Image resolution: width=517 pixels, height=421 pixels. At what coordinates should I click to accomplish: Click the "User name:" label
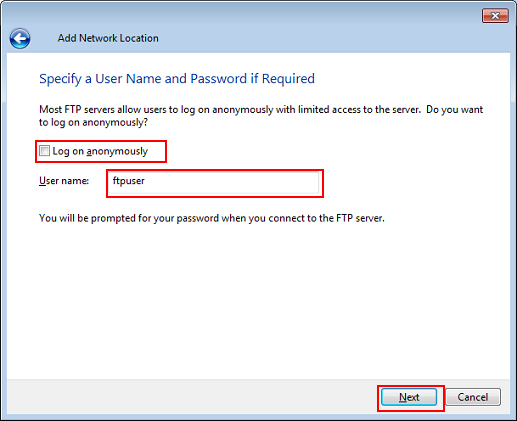64,181
